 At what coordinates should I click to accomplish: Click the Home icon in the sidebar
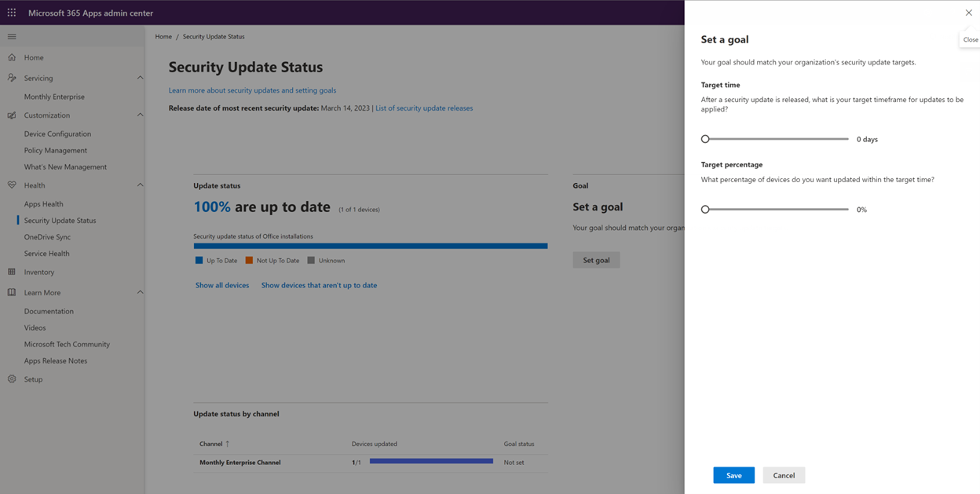11,57
